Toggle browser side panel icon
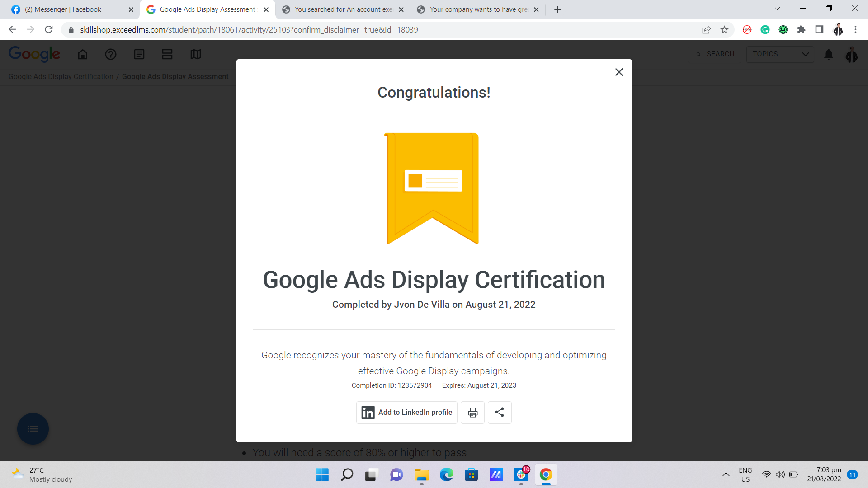The width and height of the screenshot is (868, 488). (819, 30)
